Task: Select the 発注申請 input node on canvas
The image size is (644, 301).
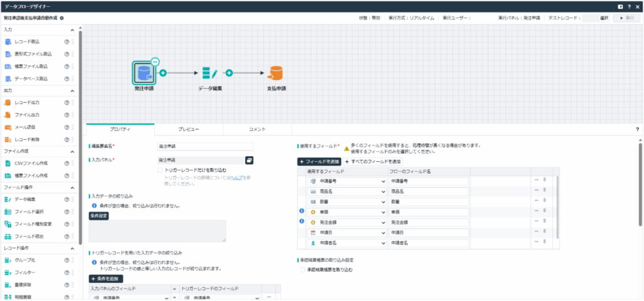Action: (144, 72)
